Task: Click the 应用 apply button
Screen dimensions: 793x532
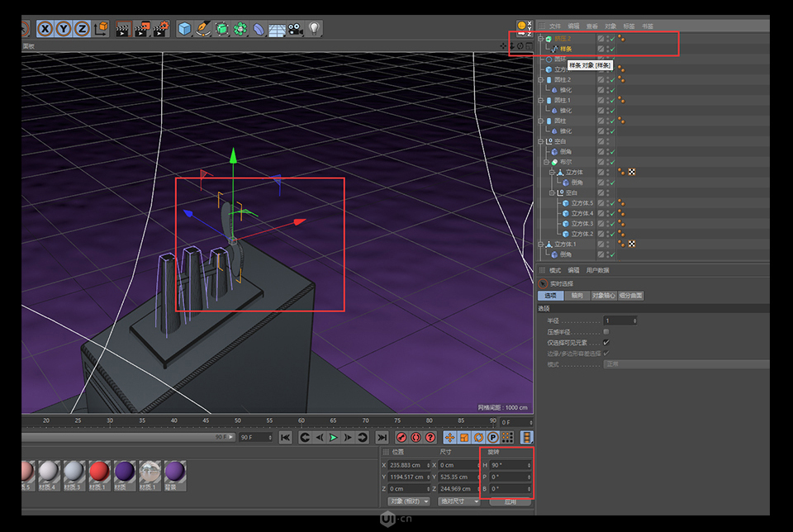Action: [512, 501]
